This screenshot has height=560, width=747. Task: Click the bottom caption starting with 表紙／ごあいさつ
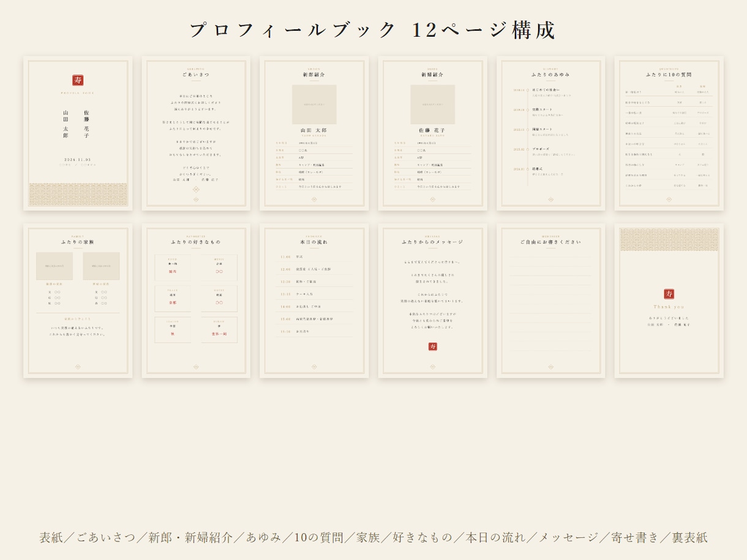pyautogui.click(x=374, y=537)
